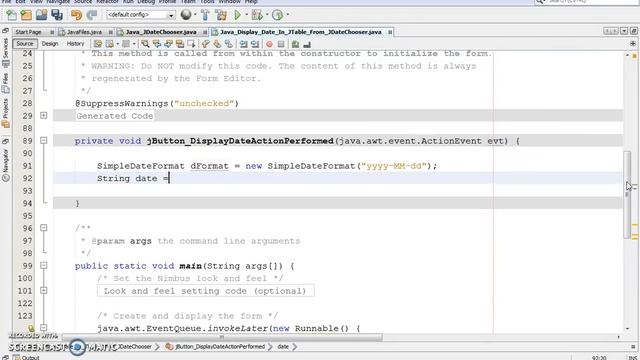Collapse the main method fold on line 99
640x360 pixels.
[44, 265]
